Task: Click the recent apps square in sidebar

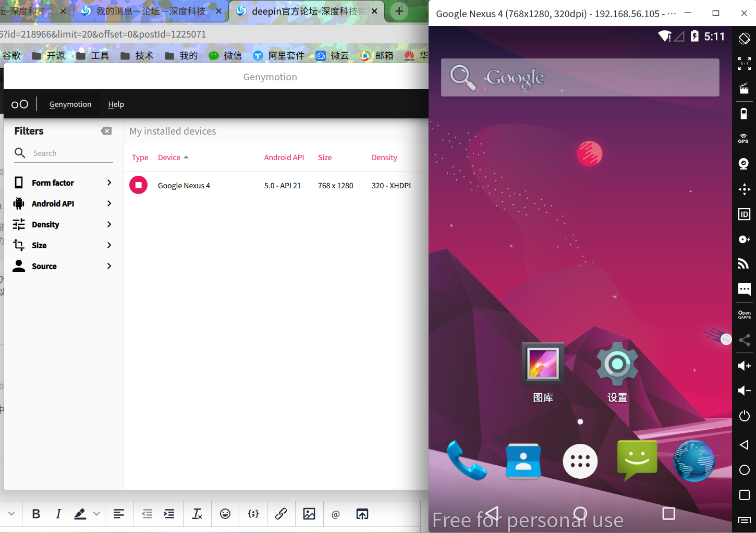Action: 744,495
